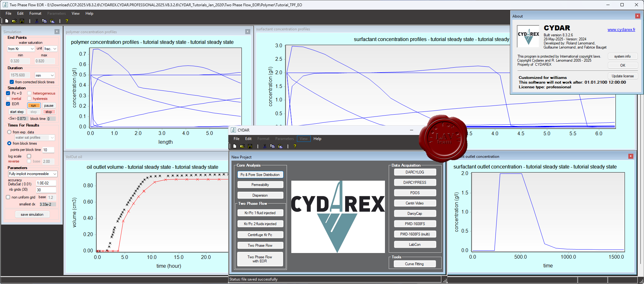Screen dimensions: 644x284
Task: Open www.cydarex.fr link in About
Action: pos(621,30)
